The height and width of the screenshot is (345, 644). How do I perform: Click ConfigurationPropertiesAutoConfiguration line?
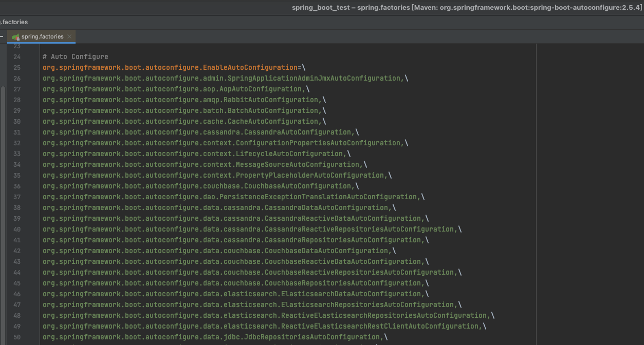pyautogui.click(x=226, y=143)
